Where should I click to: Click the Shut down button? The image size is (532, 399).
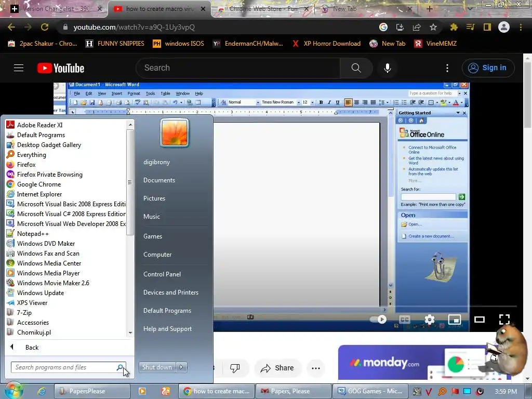tap(157, 367)
